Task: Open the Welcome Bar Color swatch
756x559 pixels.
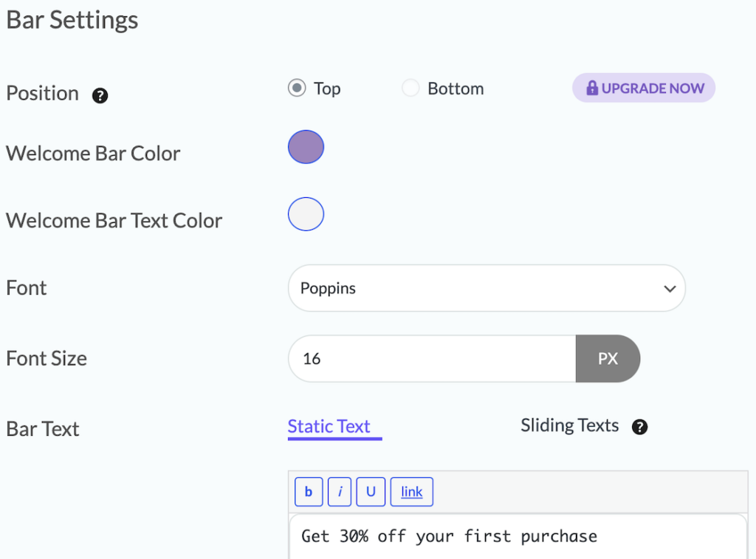Action: point(306,147)
